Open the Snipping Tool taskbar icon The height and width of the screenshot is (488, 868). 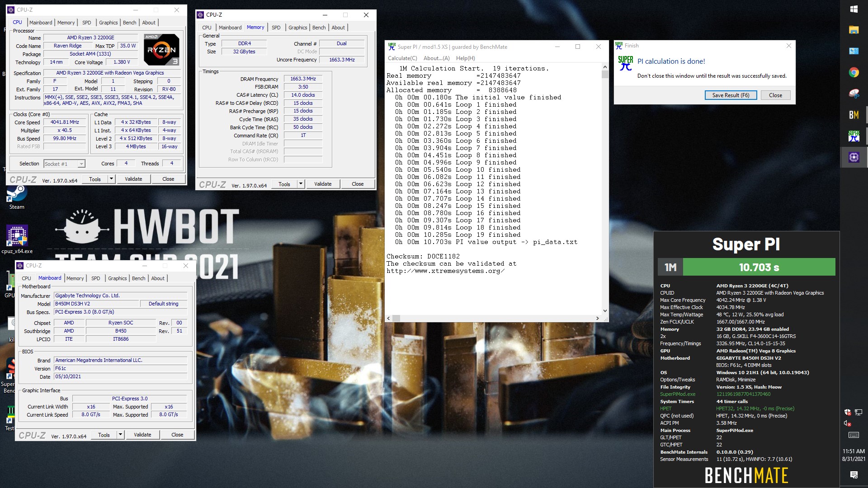854,94
